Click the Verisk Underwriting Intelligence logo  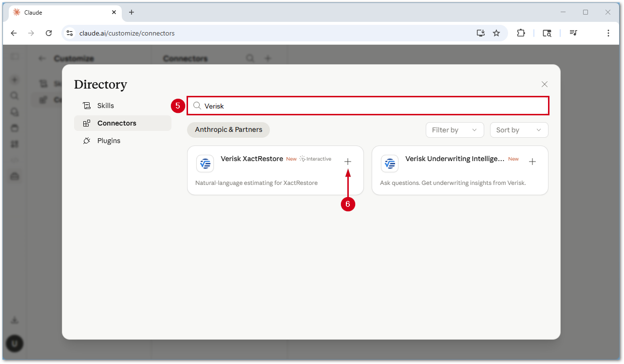point(390,164)
